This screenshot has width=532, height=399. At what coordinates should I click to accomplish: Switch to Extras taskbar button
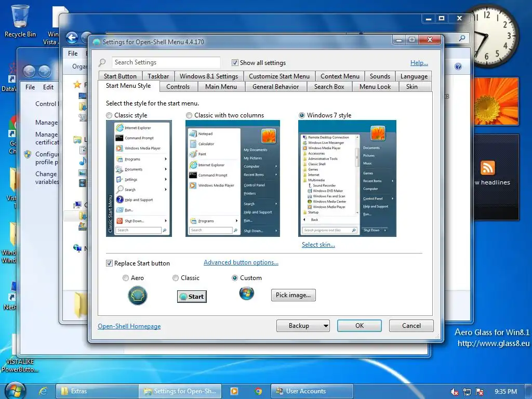tap(97, 391)
